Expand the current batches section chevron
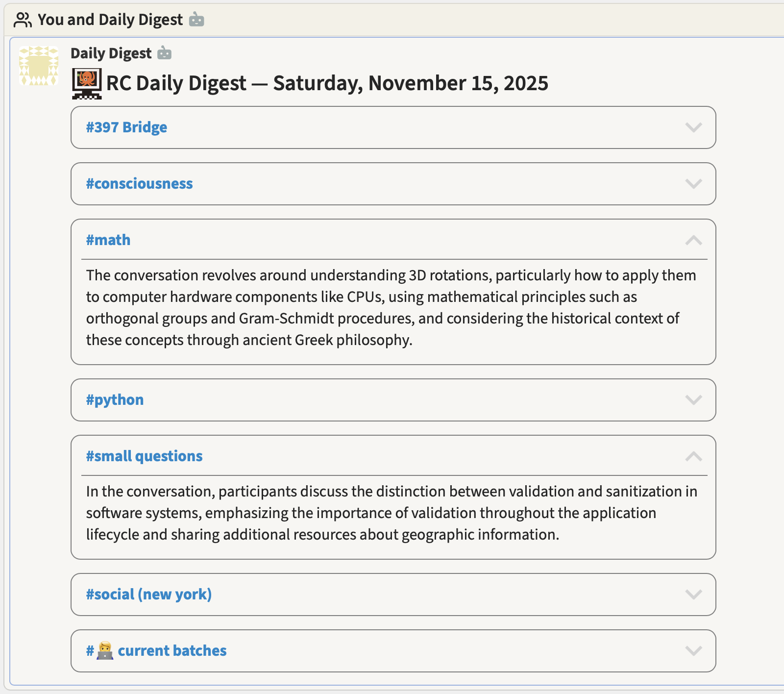The height and width of the screenshot is (694, 784). tap(693, 651)
